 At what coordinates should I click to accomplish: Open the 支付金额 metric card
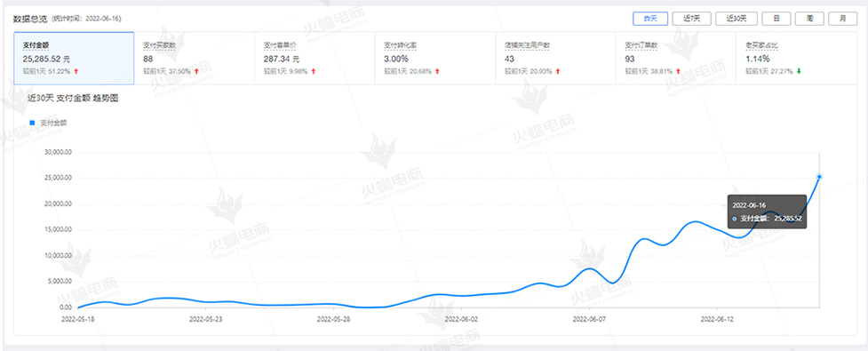(x=74, y=58)
